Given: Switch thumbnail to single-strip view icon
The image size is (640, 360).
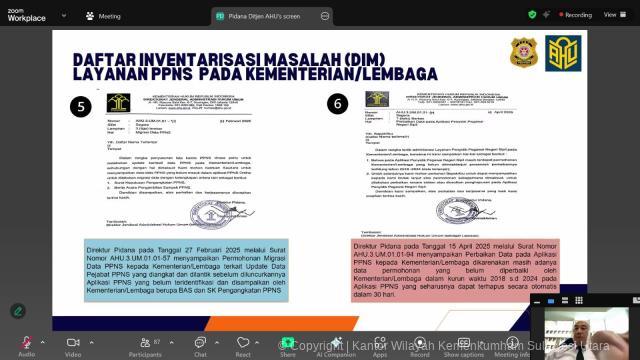Looking at the screenshot, I should [551, 301].
